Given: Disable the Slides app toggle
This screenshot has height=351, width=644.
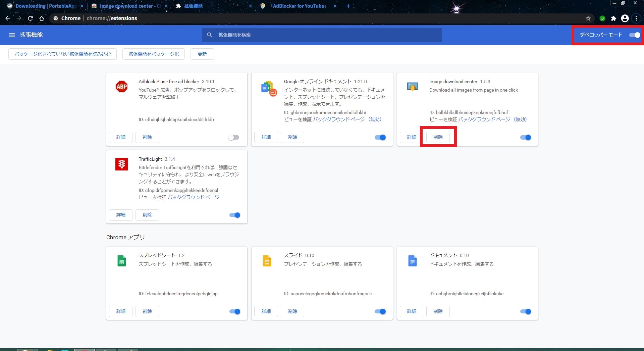Looking at the screenshot, I should tap(380, 311).
